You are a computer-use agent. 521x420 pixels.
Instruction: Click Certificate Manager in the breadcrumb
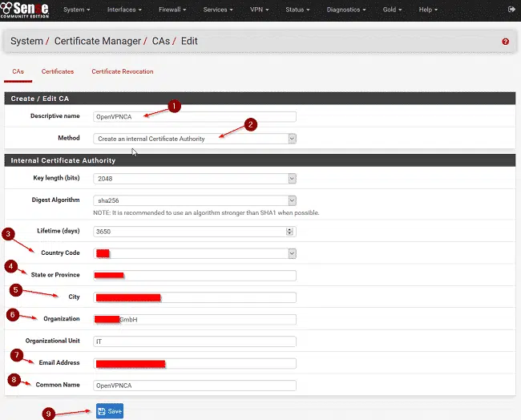98,41
